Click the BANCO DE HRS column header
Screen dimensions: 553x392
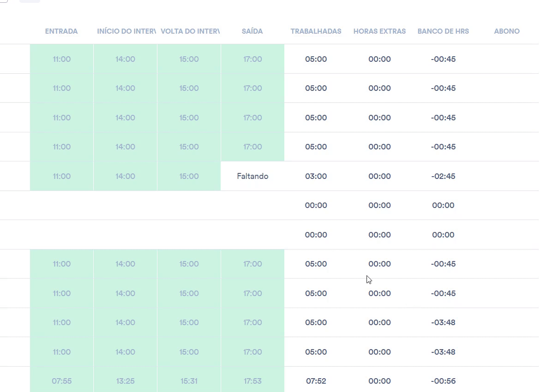pos(443,31)
